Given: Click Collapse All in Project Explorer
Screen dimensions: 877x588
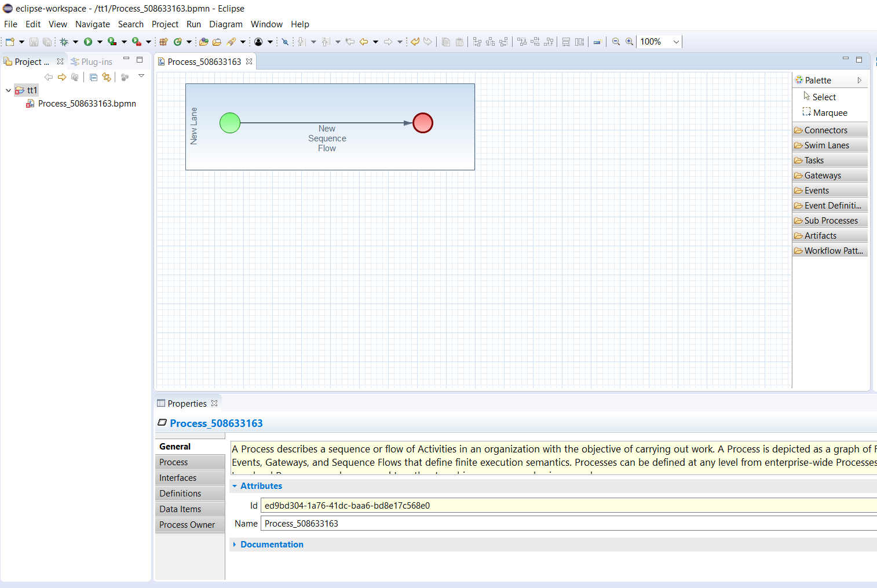Looking at the screenshot, I should (x=93, y=77).
